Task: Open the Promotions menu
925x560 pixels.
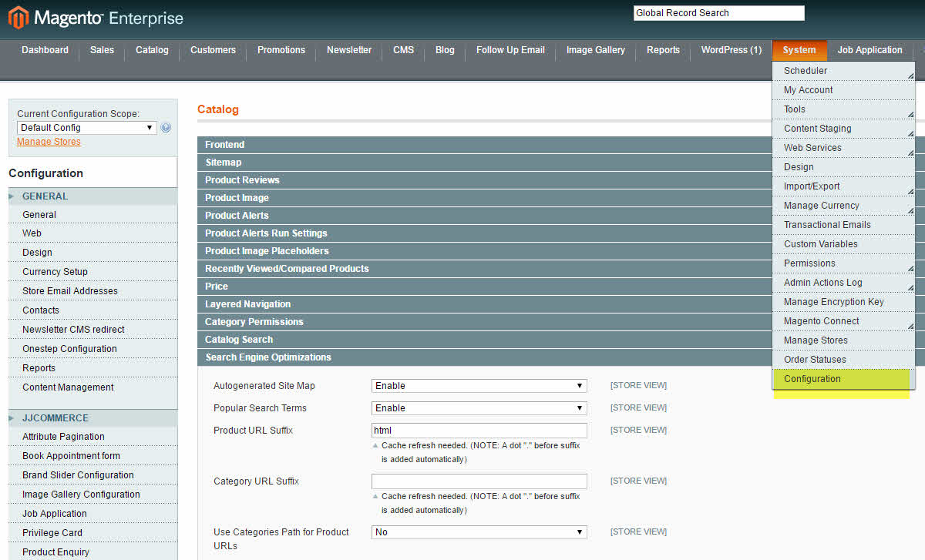Action: click(x=281, y=49)
